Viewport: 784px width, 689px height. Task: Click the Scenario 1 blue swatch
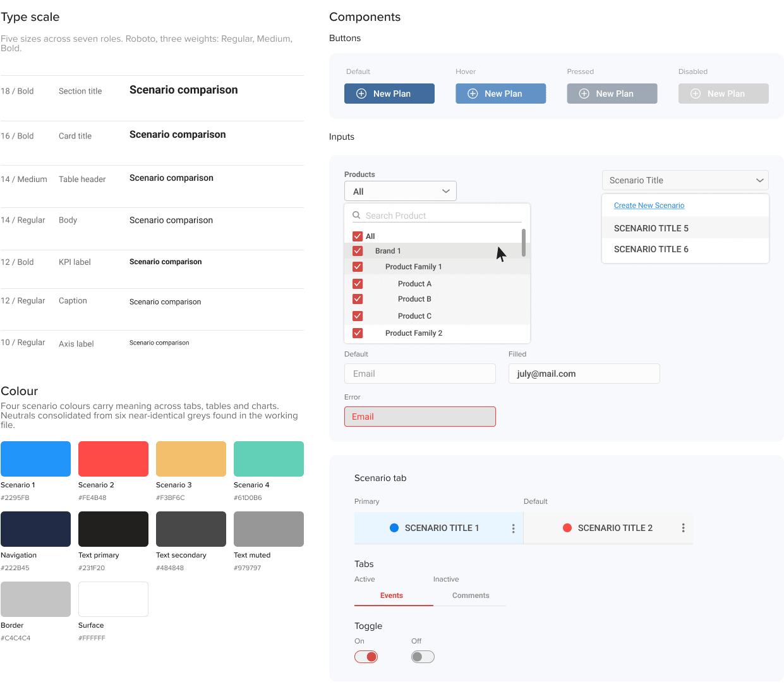tap(35, 459)
